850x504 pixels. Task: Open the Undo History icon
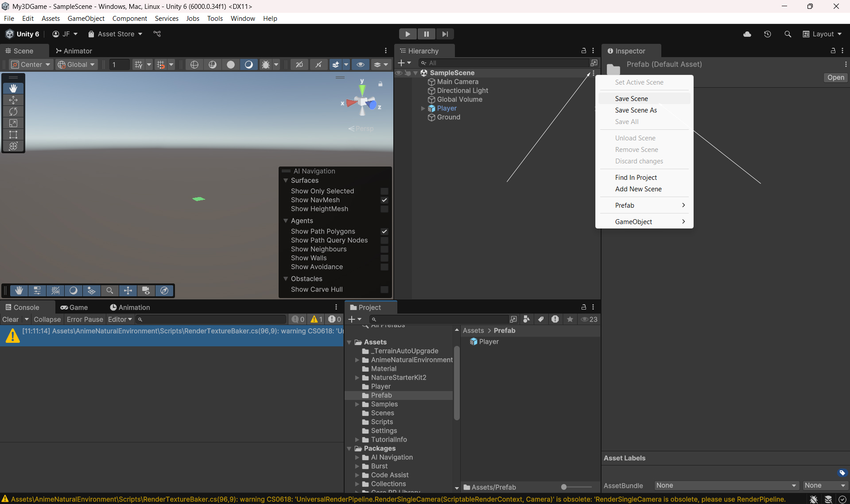(767, 34)
